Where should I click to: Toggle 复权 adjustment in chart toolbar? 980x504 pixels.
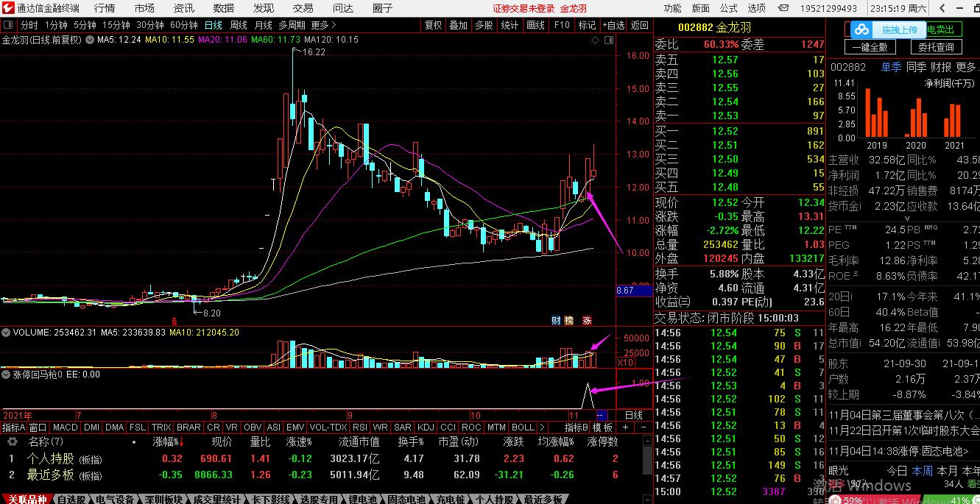click(x=434, y=25)
